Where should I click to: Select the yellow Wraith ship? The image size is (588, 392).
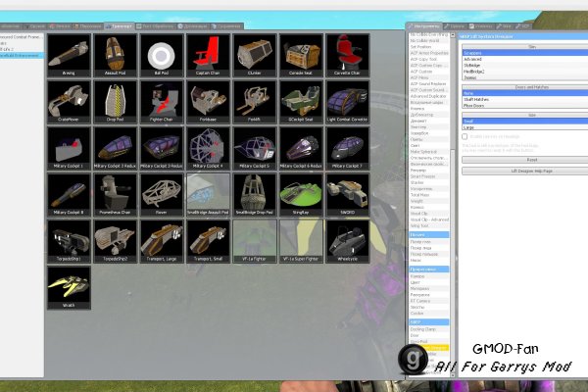[x=69, y=288]
